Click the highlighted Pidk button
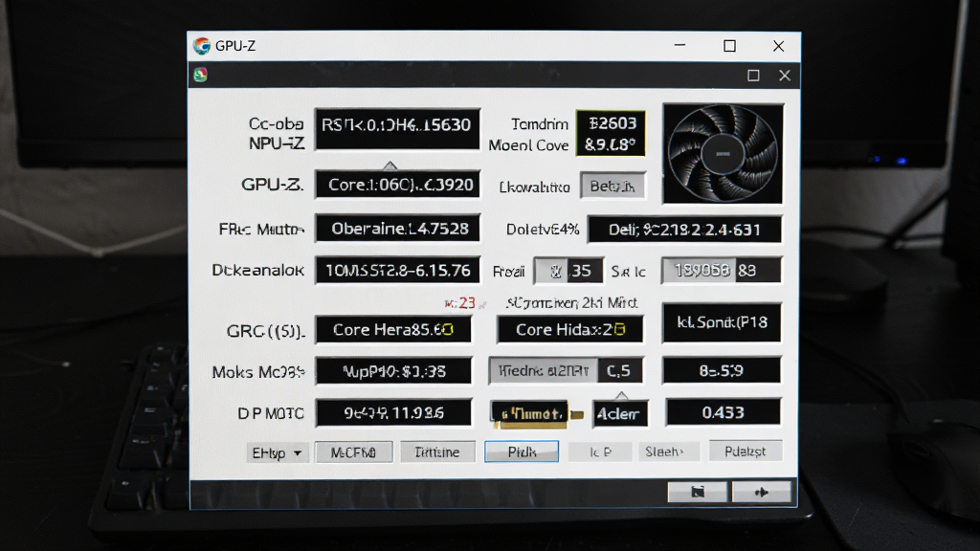The height and width of the screenshot is (551, 980). coord(522,452)
